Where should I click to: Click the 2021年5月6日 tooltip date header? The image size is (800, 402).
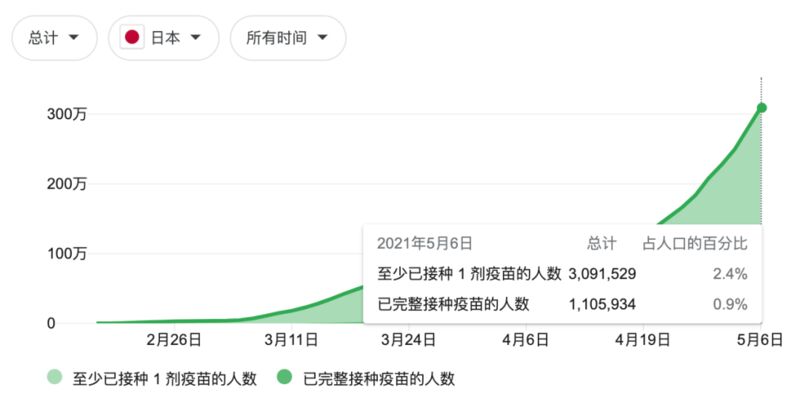pos(424,242)
